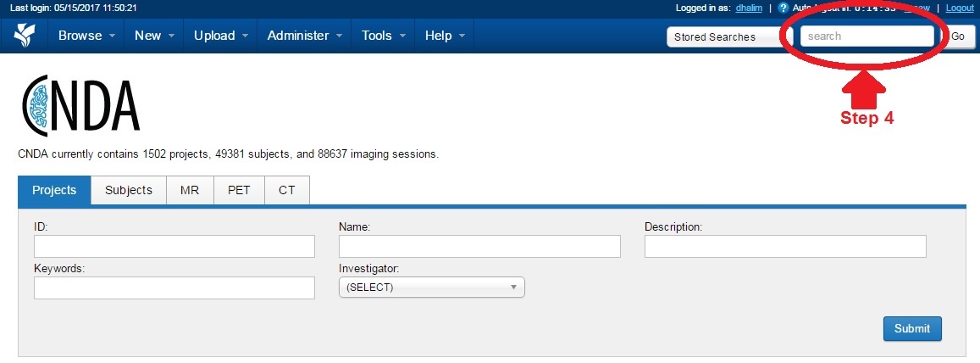Expand the Investigator select box

(x=431, y=288)
